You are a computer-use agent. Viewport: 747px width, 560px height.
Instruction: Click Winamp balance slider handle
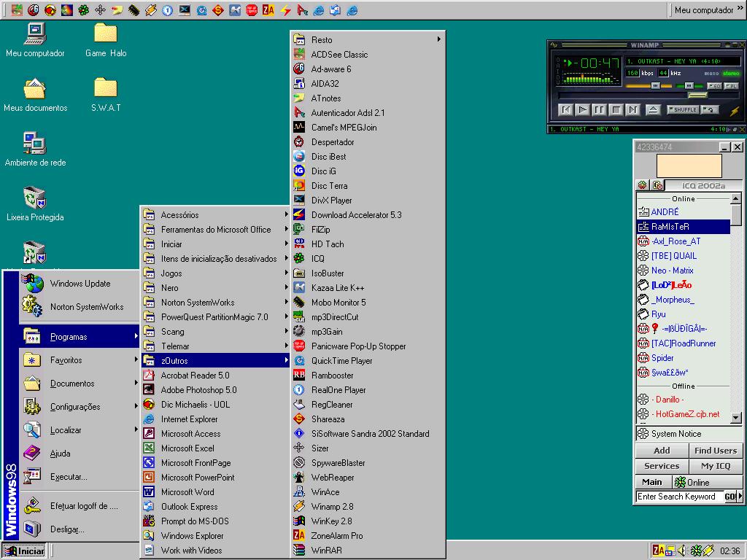click(689, 86)
